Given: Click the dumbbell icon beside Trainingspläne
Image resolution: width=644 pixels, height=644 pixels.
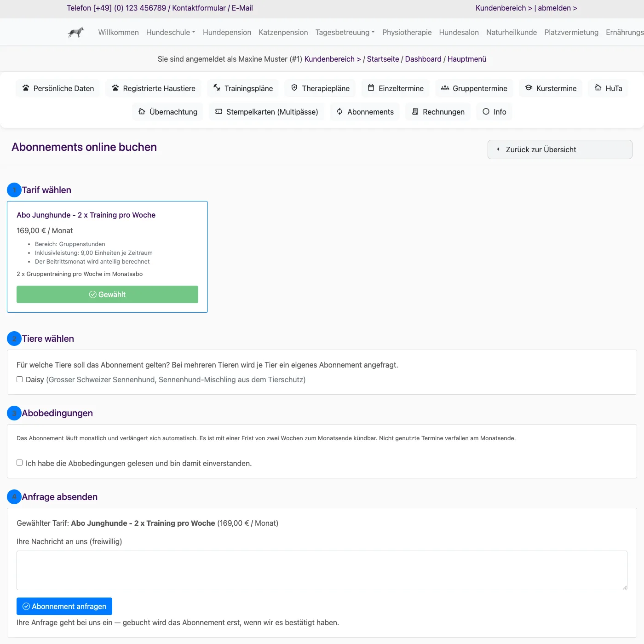Looking at the screenshot, I should pos(217,88).
